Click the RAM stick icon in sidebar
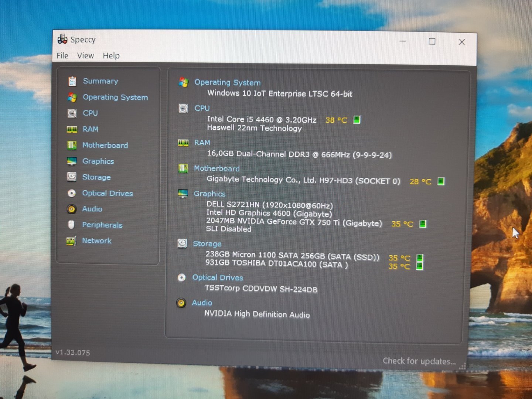Image resolution: width=532 pixels, height=399 pixels. tap(72, 129)
